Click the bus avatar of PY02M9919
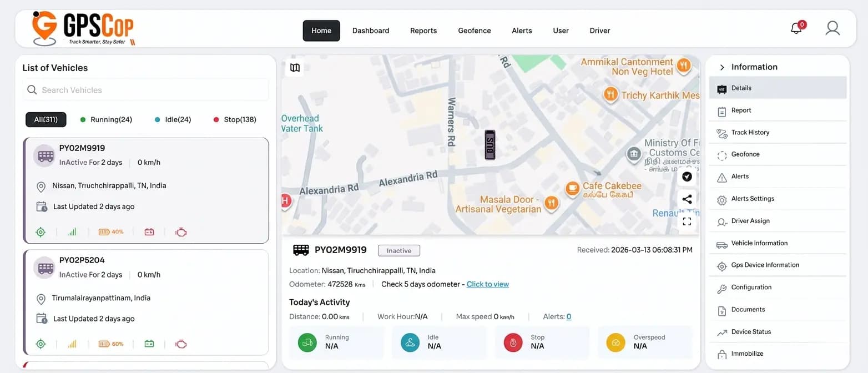This screenshot has height=373, width=868. 44,156
